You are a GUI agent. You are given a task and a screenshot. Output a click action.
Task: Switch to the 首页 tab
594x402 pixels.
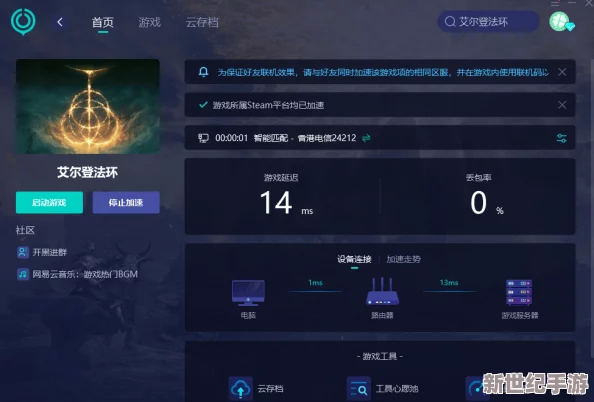[x=103, y=22]
